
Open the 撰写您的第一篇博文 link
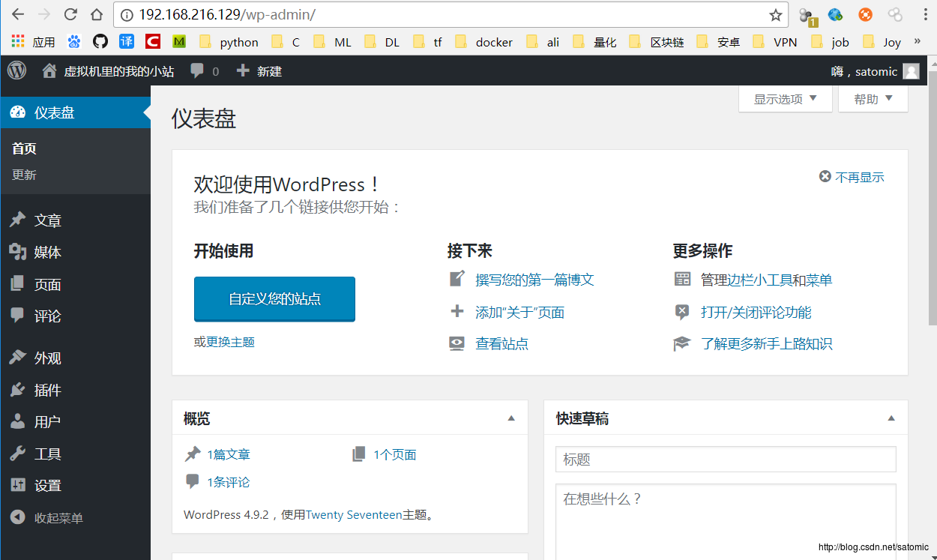534,280
